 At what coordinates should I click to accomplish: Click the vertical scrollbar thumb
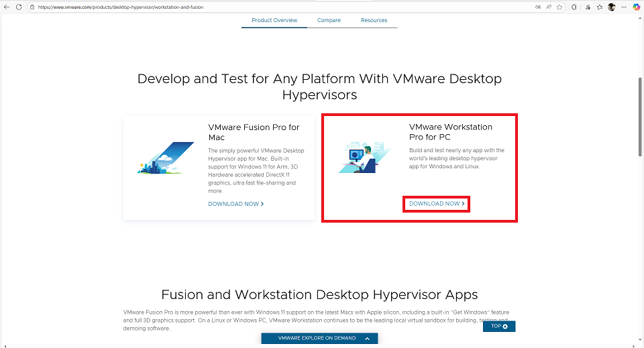640,117
